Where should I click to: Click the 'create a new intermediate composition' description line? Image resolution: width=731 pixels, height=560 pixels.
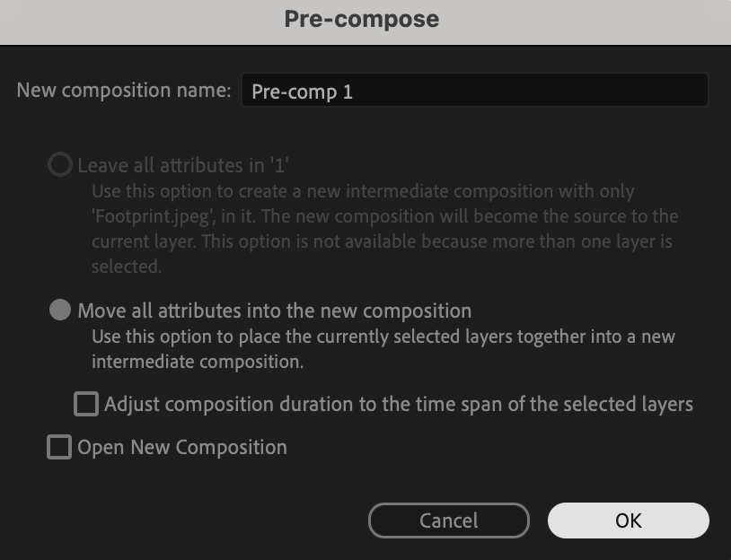[363, 191]
